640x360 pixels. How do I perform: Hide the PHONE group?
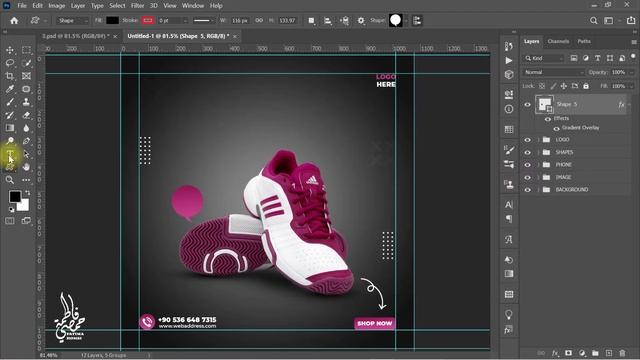point(527,165)
